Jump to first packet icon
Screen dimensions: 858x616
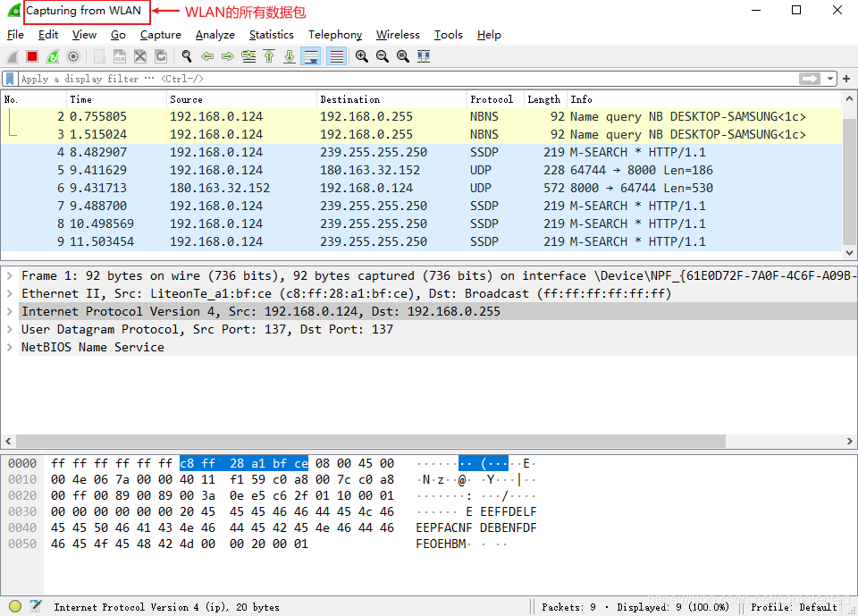click(x=269, y=56)
